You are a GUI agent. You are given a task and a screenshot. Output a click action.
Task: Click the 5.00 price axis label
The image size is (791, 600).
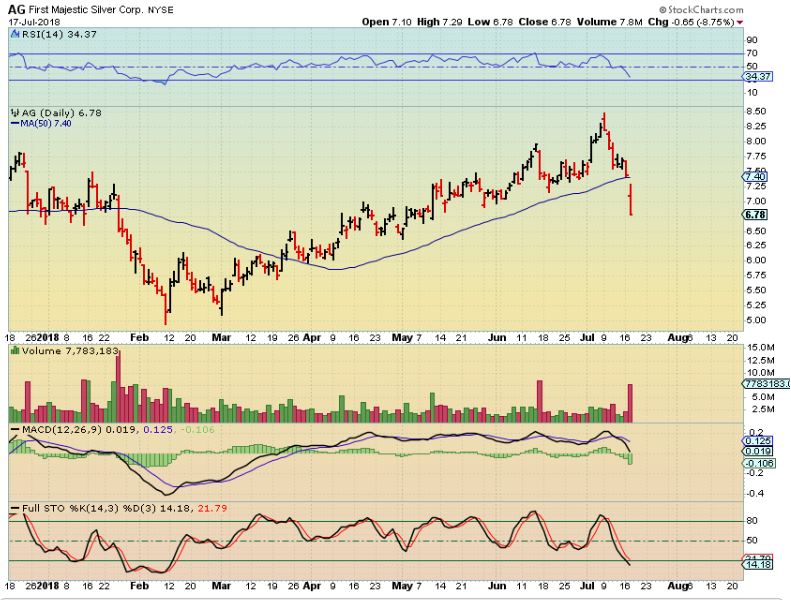[757, 320]
